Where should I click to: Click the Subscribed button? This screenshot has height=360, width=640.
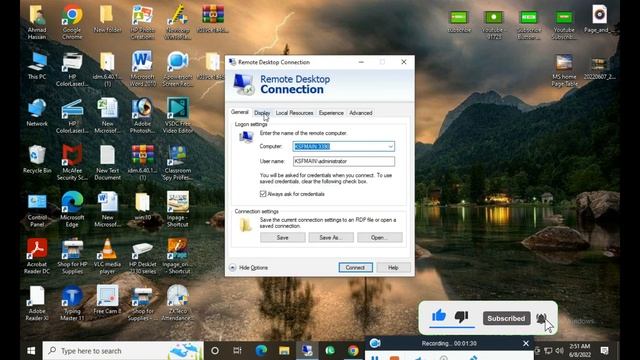507,318
